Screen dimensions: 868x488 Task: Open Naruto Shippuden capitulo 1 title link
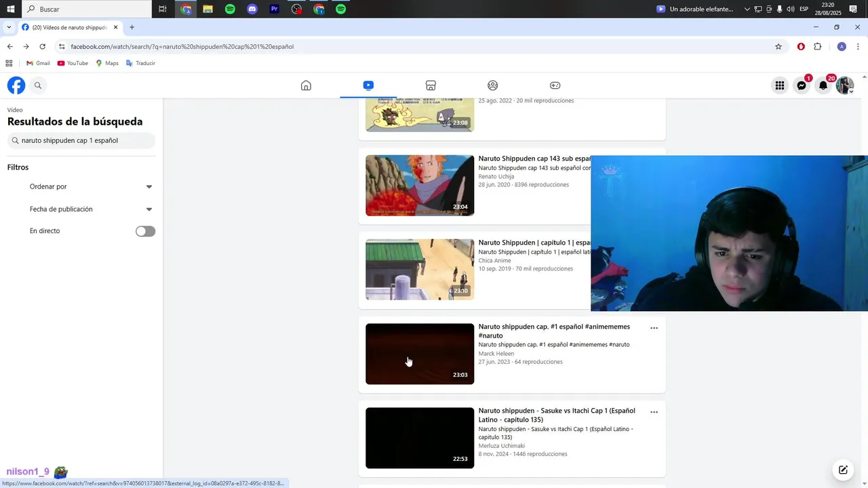point(534,243)
